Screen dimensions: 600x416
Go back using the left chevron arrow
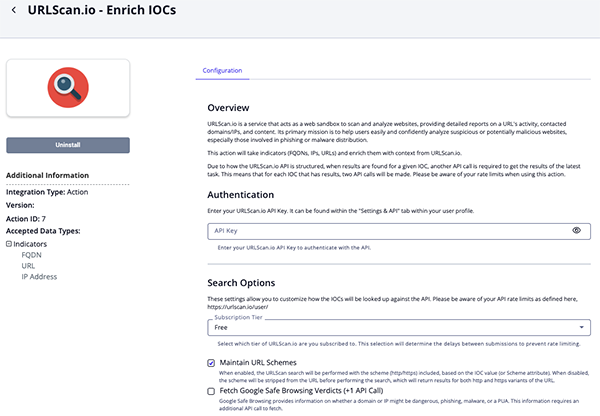point(14,10)
